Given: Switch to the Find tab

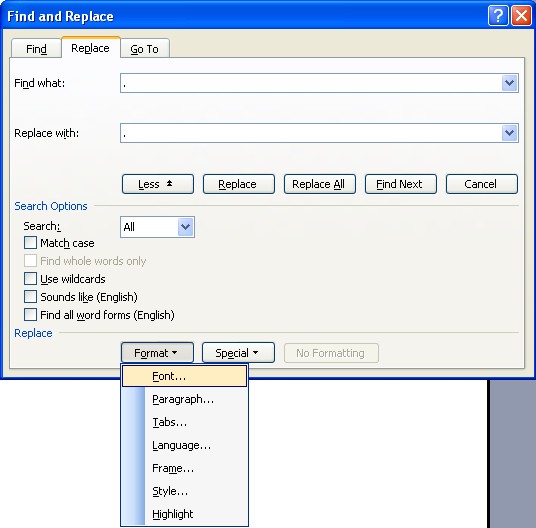Looking at the screenshot, I should (x=36, y=49).
